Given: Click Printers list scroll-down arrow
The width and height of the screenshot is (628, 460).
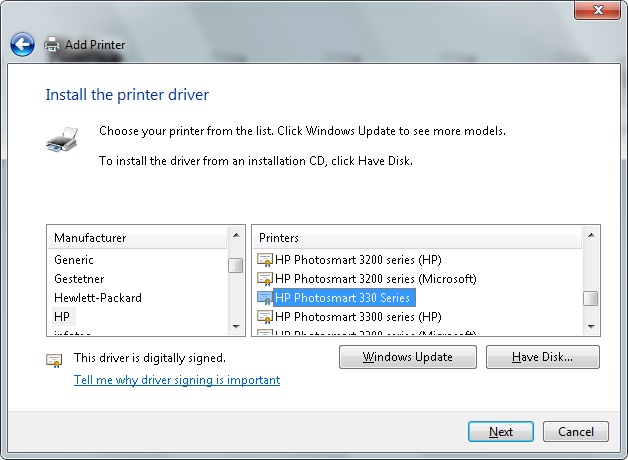Looking at the screenshot, I should (591, 327).
